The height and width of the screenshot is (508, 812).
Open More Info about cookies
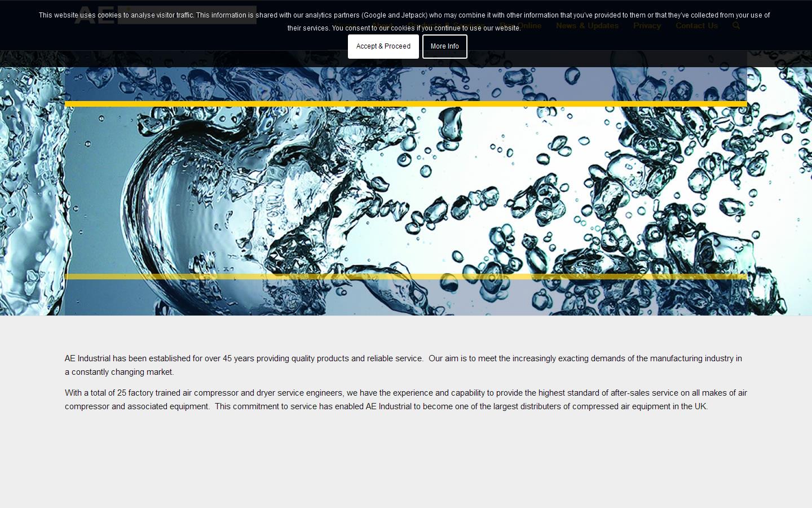tap(444, 46)
